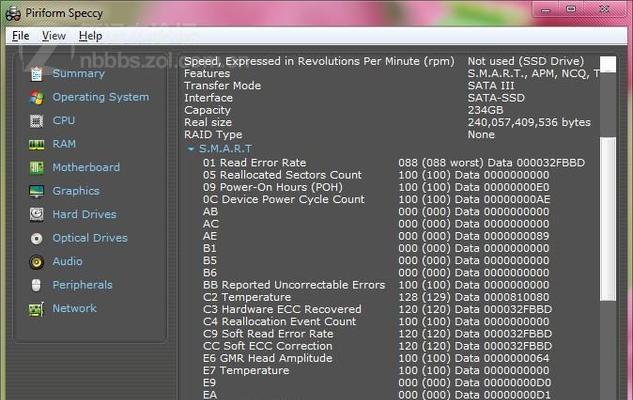Viewport: 633px width, 400px height.
Task: Click the Transfer Mode label
Action: 222,86
